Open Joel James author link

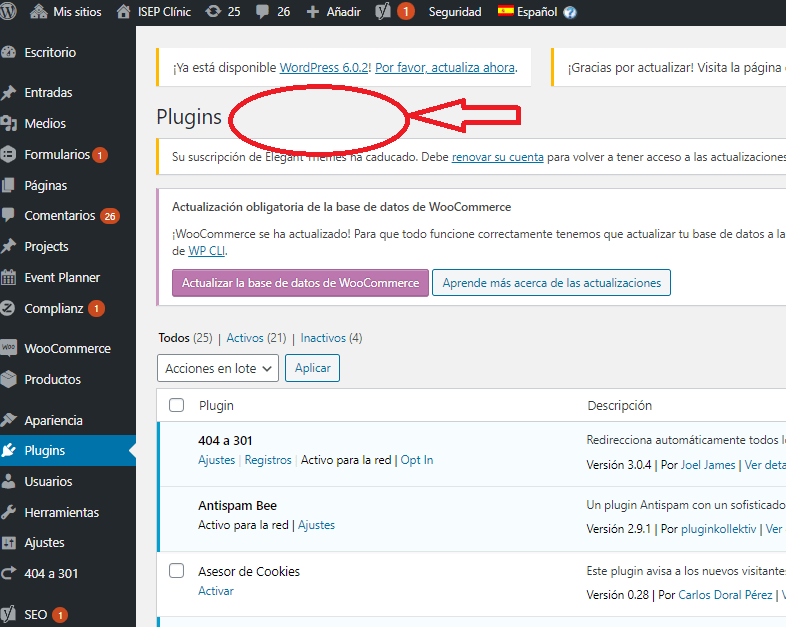click(x=707, y=465)
